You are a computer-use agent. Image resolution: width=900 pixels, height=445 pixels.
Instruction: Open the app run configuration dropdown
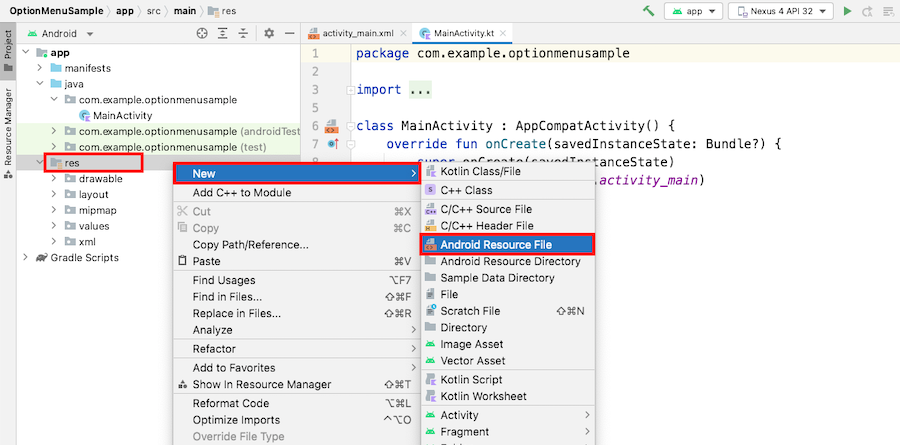click(693, 11)
